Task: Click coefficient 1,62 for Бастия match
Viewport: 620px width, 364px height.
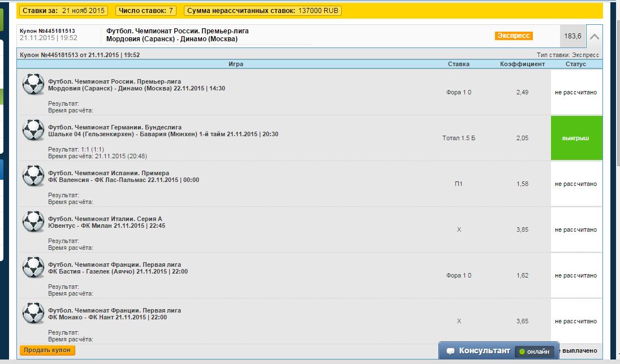Action: pos(522,276)
